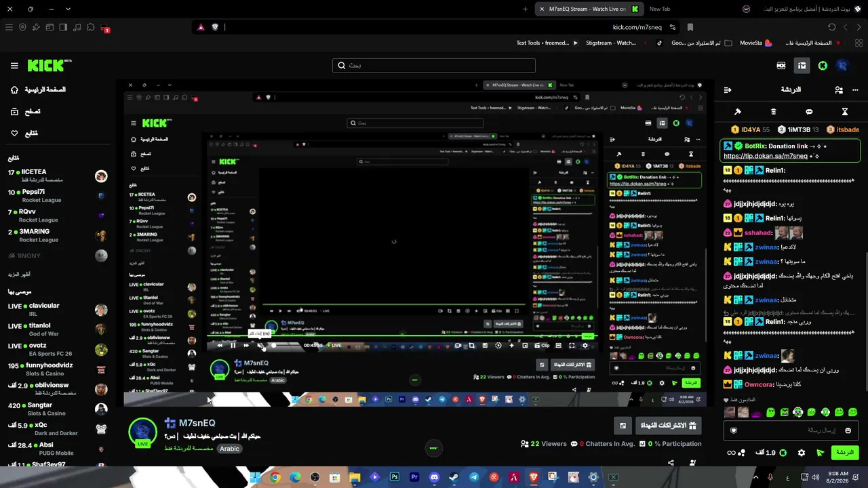Image resolution: width=868 pixels, height=488 pixels.
Task: Open the M7snEQ streamer avatar with LIVE badge
Action: (143, 432)
